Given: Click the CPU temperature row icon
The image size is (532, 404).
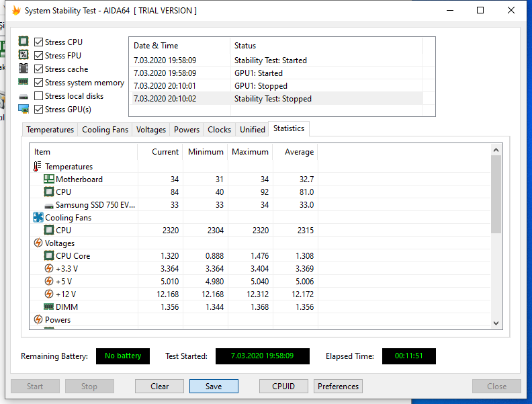Looking at the screenshot, I should 49,192.
